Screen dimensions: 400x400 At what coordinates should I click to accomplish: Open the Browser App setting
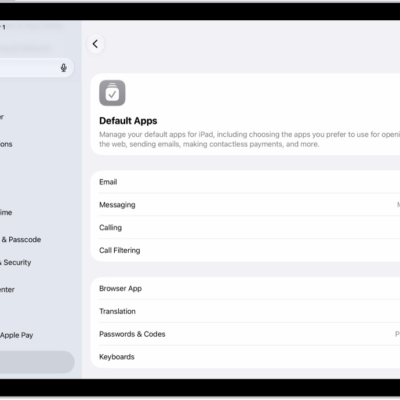click(245, 289)
